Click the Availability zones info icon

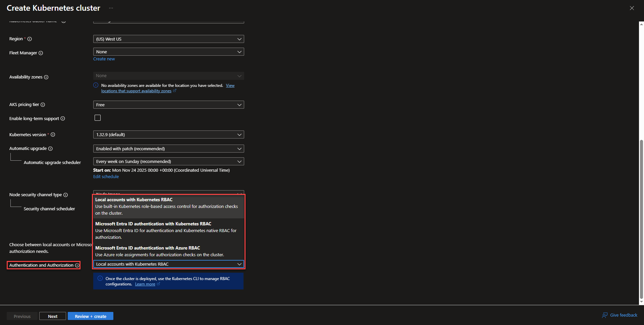tap(46, 77)
